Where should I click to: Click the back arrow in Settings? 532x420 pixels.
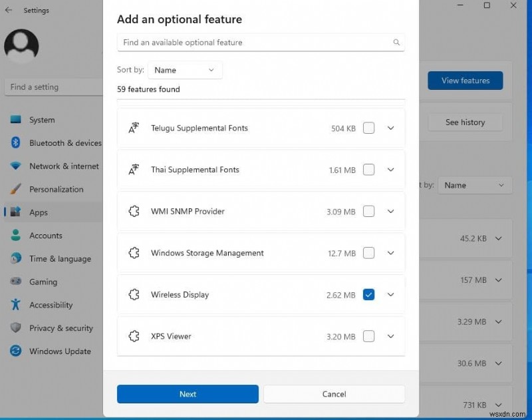pos(9,10)
